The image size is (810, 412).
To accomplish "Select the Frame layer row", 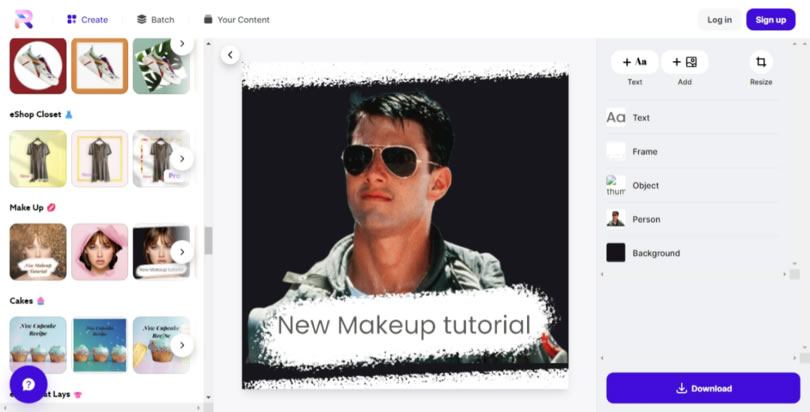I will pyautogui.click(x=692, y=151).
